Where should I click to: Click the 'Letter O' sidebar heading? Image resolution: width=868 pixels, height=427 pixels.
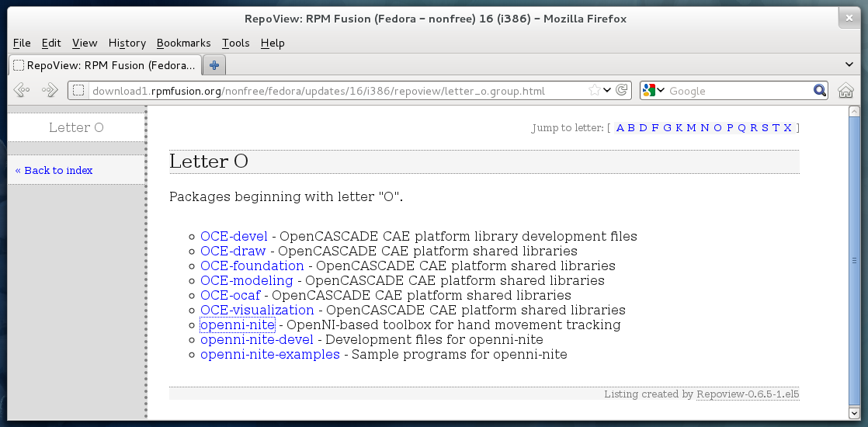point(76,127)
